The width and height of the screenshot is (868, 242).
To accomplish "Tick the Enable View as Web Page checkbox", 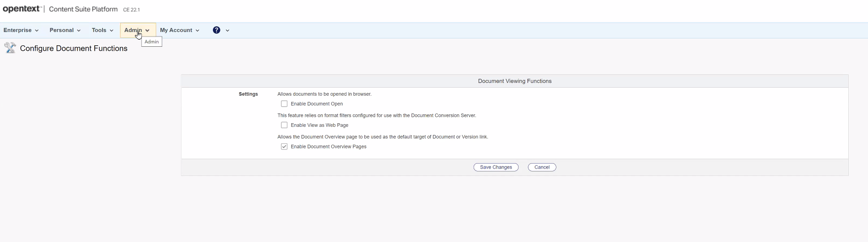I will (284, 125).
